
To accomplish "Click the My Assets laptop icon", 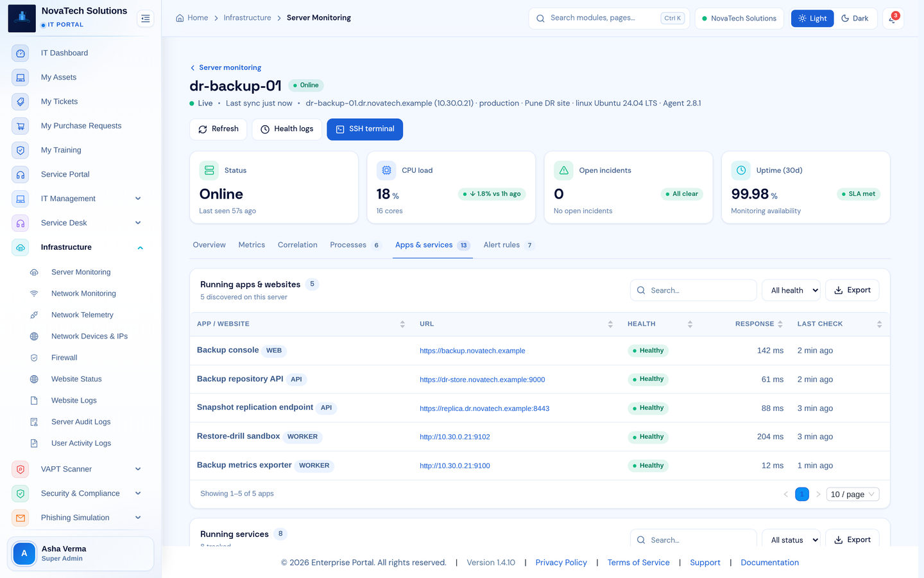I will [x=21, y=78].
